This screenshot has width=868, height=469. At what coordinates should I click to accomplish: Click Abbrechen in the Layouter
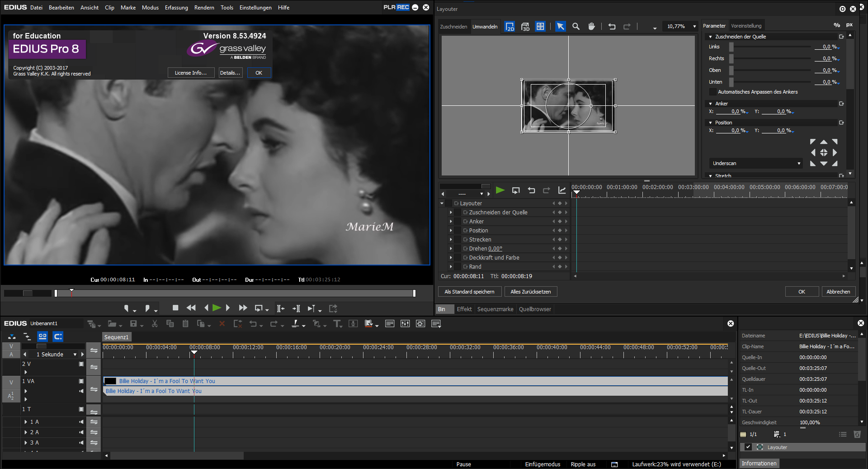tap(839, 292)
